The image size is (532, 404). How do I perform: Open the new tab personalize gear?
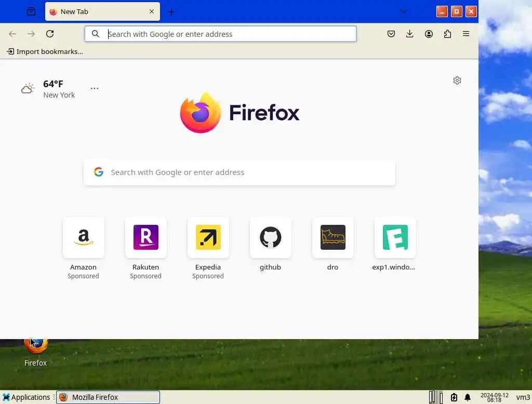click(x=457, y=80)
